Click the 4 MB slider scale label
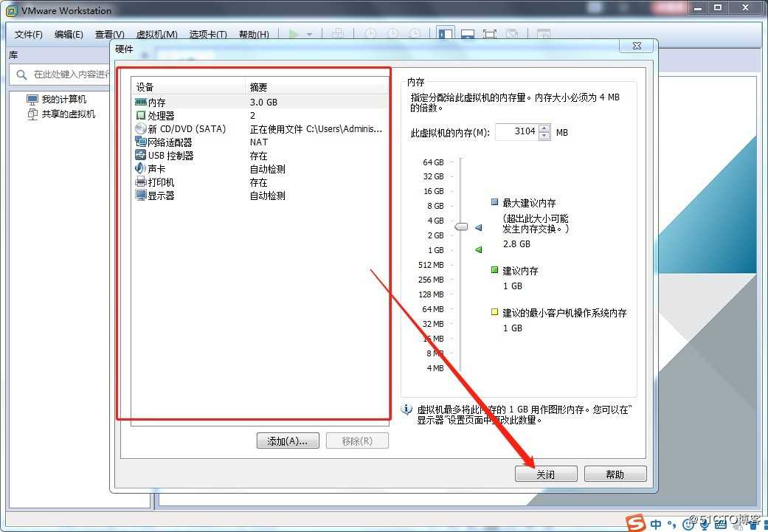768x532 pixels. click(x=435, y=368)
